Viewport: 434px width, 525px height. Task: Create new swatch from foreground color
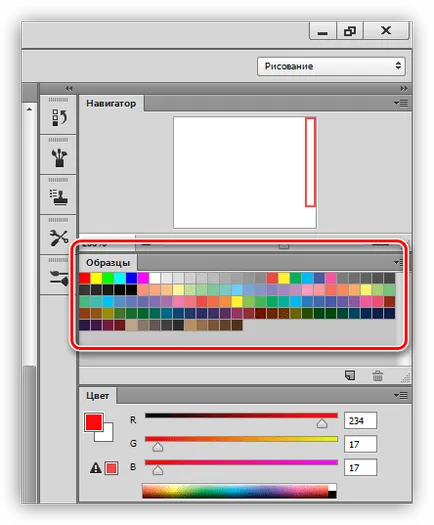[350, 376]
